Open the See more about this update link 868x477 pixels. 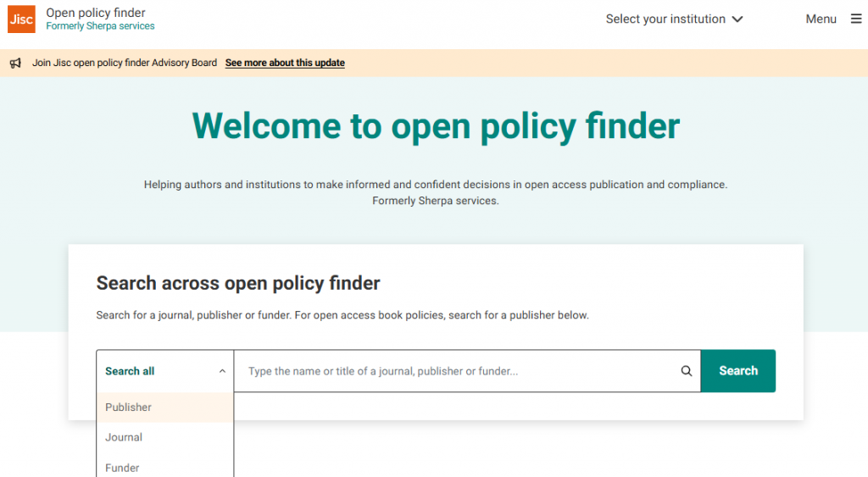pos(285,63)
